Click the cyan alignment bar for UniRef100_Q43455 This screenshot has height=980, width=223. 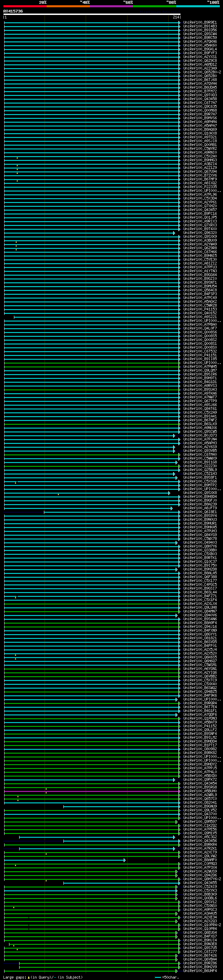[x=122, y=883]
